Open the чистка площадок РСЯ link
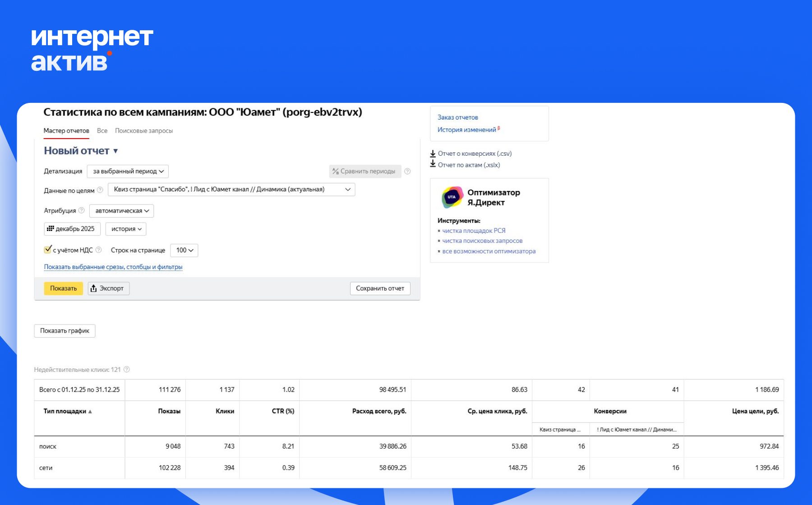This screenshot has height=505, width=812. pos(474,231)
